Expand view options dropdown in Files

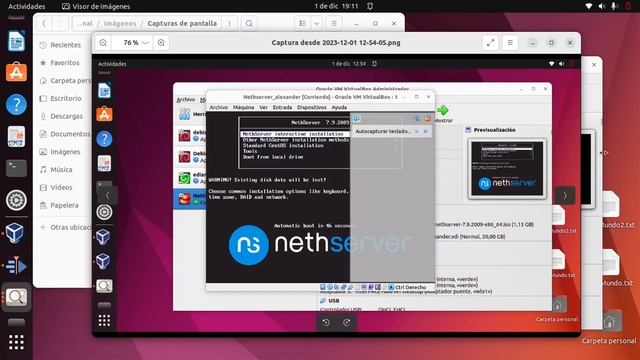point(317,24)
